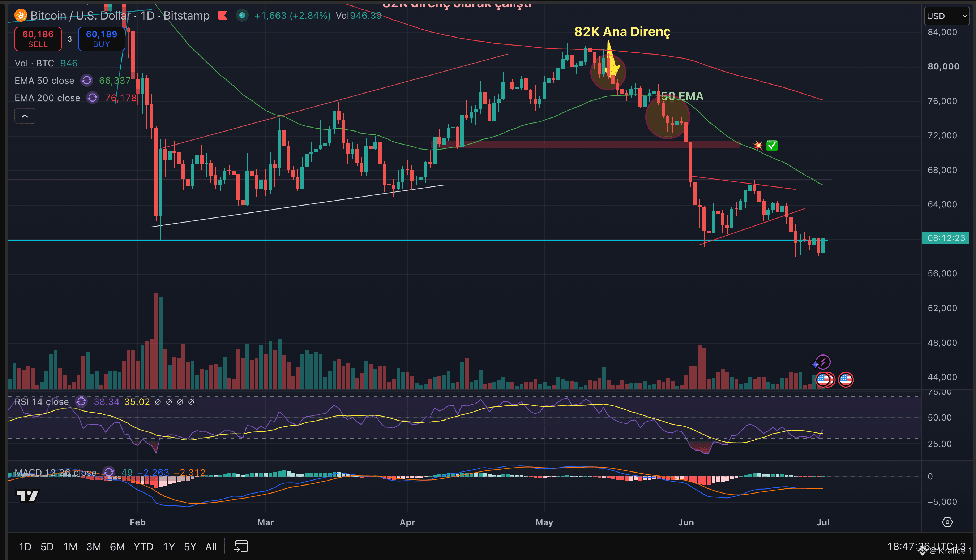Select the 3M time range

94,547
